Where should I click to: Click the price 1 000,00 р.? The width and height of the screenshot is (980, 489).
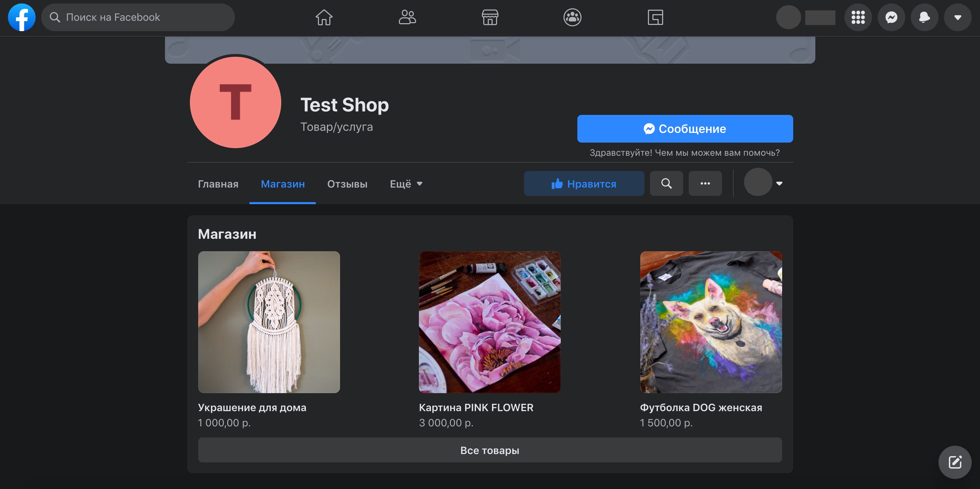[224, 423]
